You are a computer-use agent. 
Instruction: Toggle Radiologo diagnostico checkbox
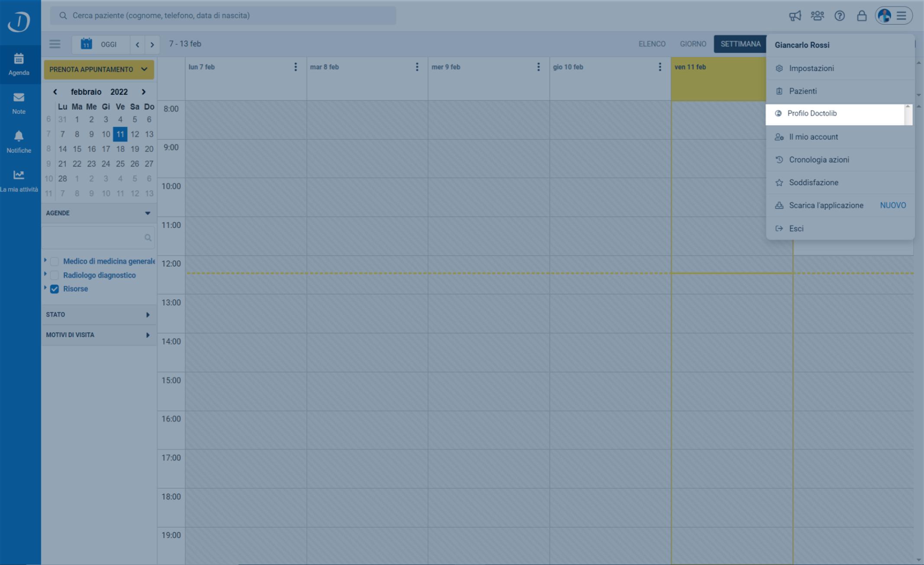click(55, 275)
